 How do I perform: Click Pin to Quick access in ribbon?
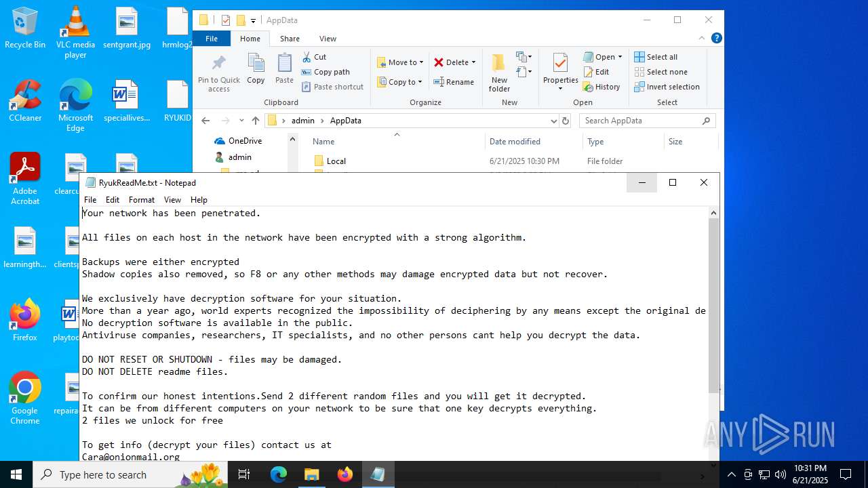point(219,74)
